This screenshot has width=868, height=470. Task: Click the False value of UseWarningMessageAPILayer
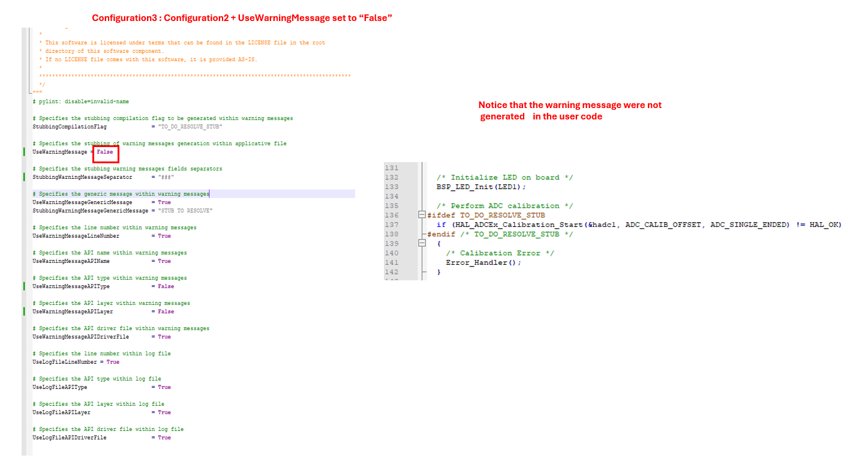tap(166, 312)
